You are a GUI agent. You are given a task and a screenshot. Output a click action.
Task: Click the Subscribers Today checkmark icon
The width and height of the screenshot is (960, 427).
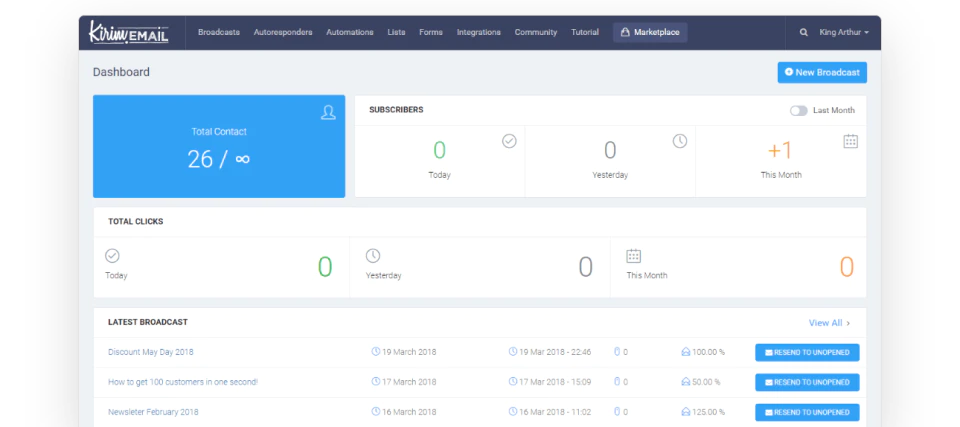click(x=509, y=142)
